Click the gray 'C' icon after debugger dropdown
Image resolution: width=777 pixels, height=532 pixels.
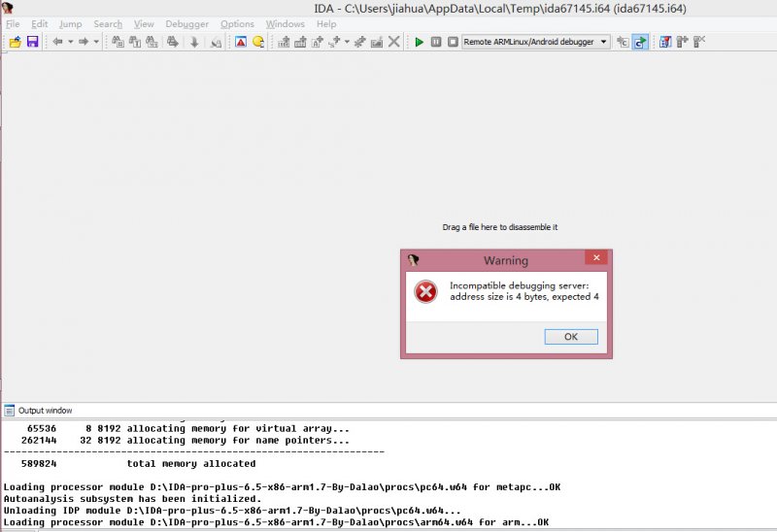coord(623,42)
